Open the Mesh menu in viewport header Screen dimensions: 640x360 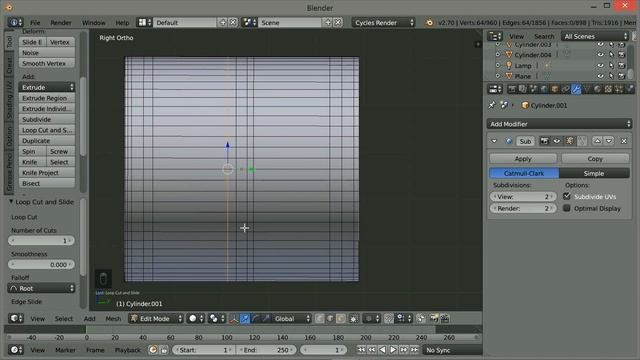pos(113,318)
